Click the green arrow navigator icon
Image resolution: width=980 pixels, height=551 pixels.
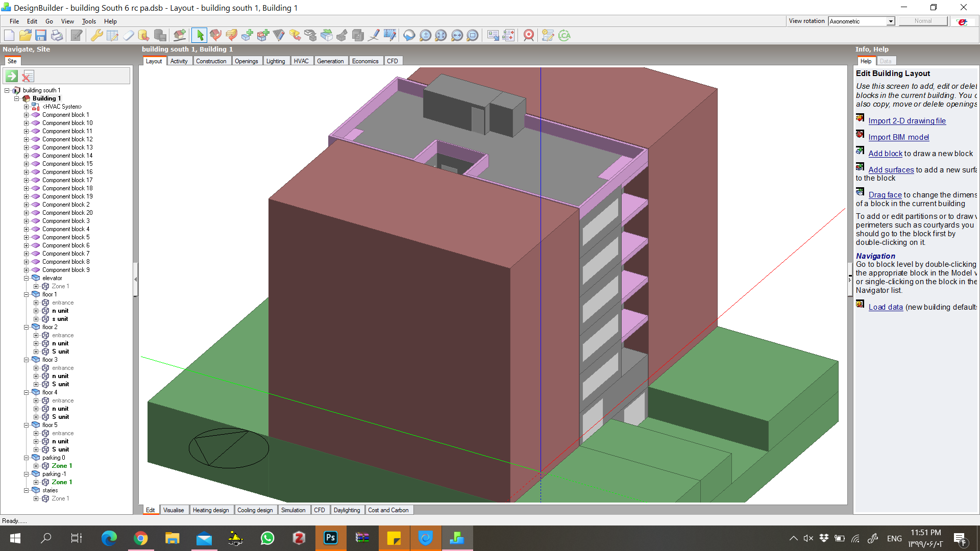click(12, 76)
